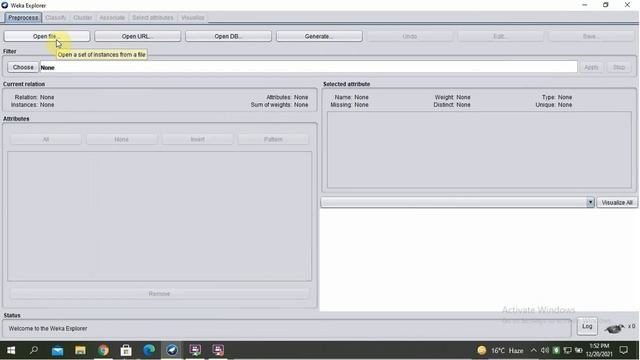Click the Invert attributes button

(x=198, y=140)
